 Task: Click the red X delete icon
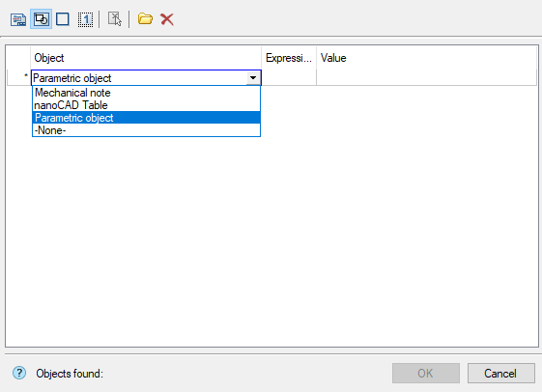click(x=167, y=19)
